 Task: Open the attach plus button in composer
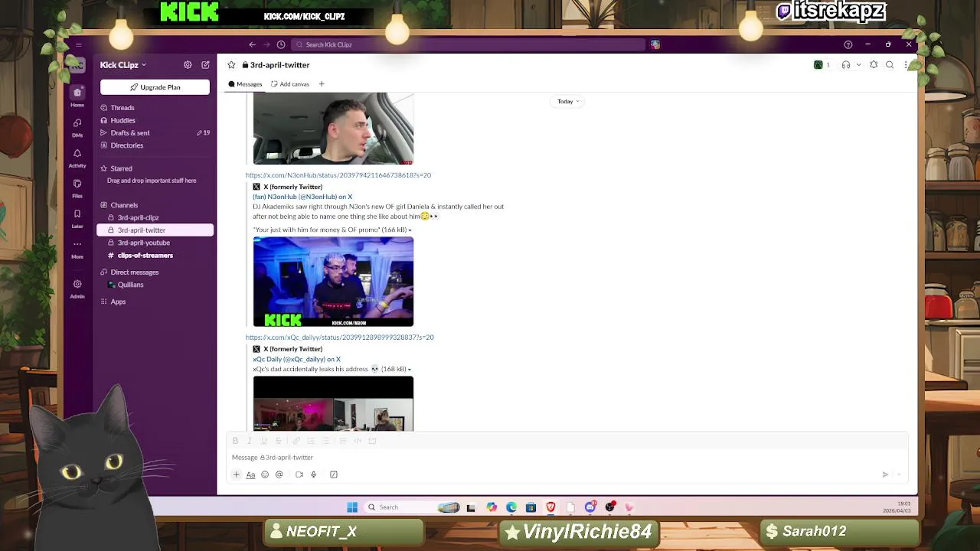coord(236,474)
